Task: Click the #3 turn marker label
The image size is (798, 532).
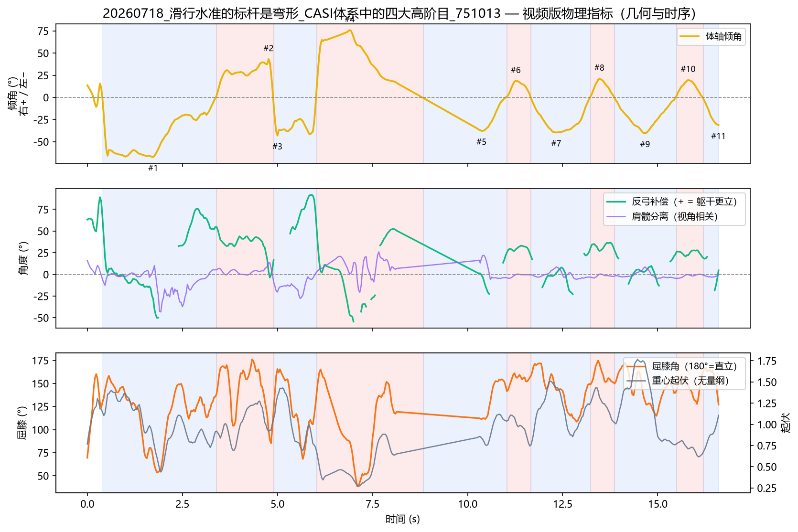Action: pyautogui.click(x=277, y=147)
